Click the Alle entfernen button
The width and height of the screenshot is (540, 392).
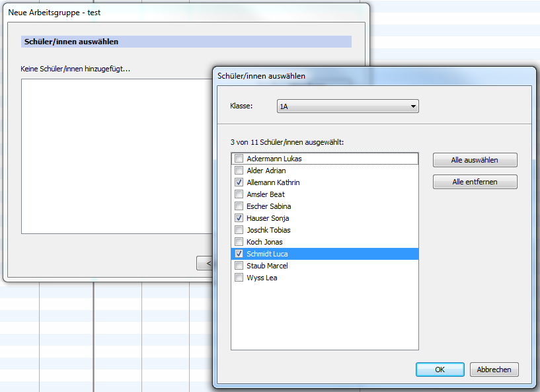(x=475, y=182)
